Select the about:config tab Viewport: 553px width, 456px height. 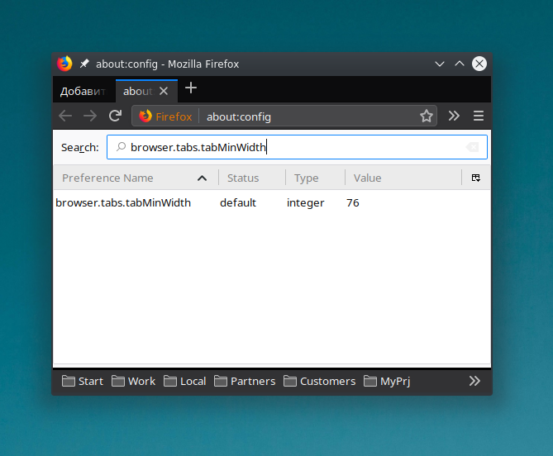coord(147,91)
